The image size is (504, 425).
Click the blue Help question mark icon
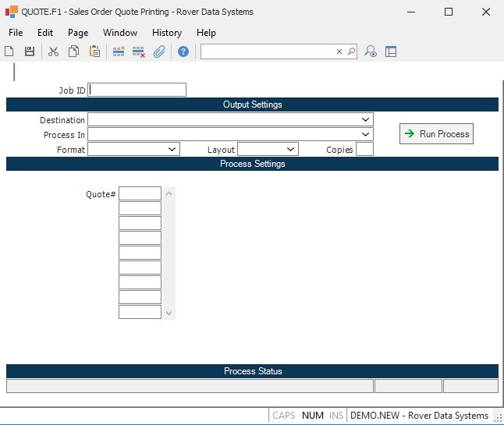[183, 51]
